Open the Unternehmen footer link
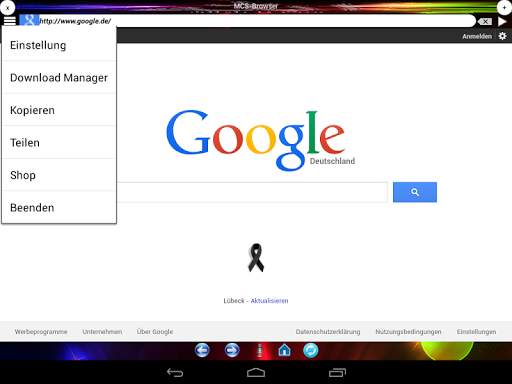Viewport: 512px width, 384px height. tap(102, 332)
